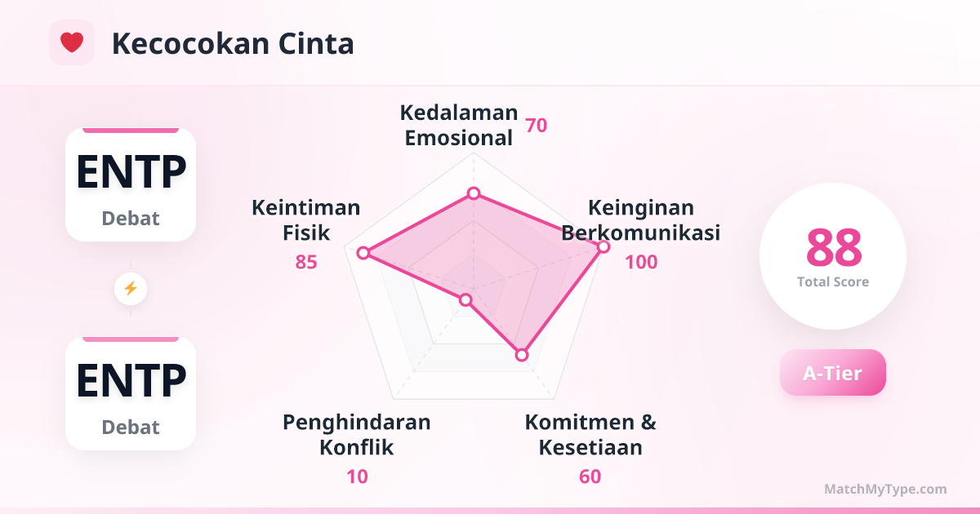Screen dimensions: 980x514
Task: Click the Keinginan Berkomunikasi radar point
Action: (604, 246)
